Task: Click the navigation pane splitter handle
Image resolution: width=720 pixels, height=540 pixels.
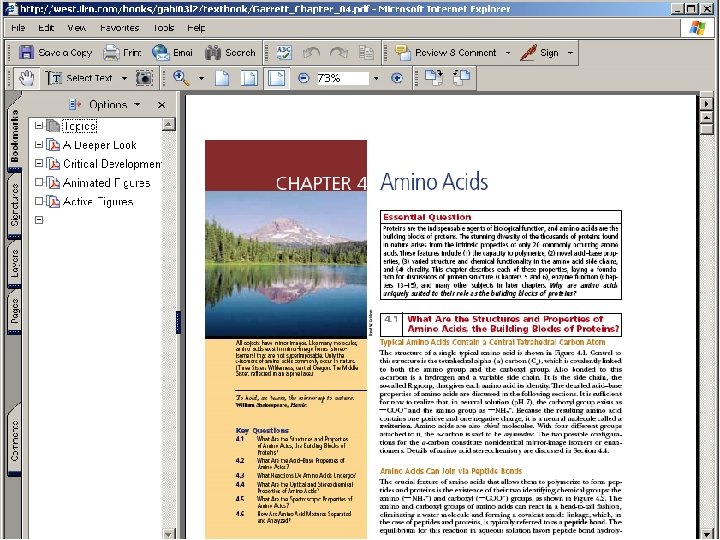Action: [x=178, y=321]
